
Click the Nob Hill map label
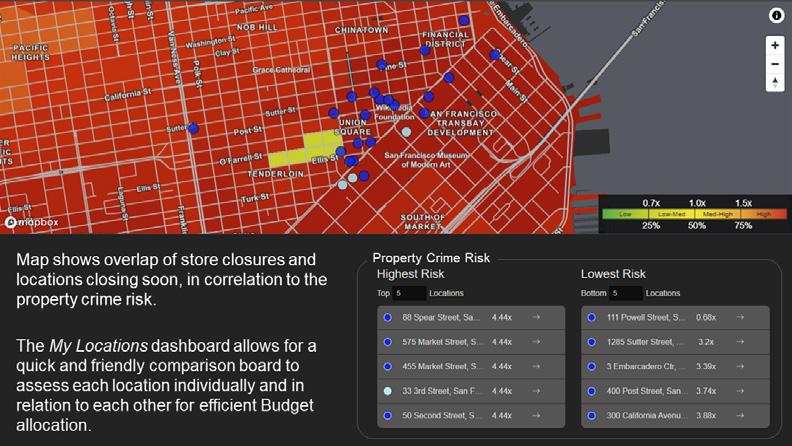coord(257,27)
